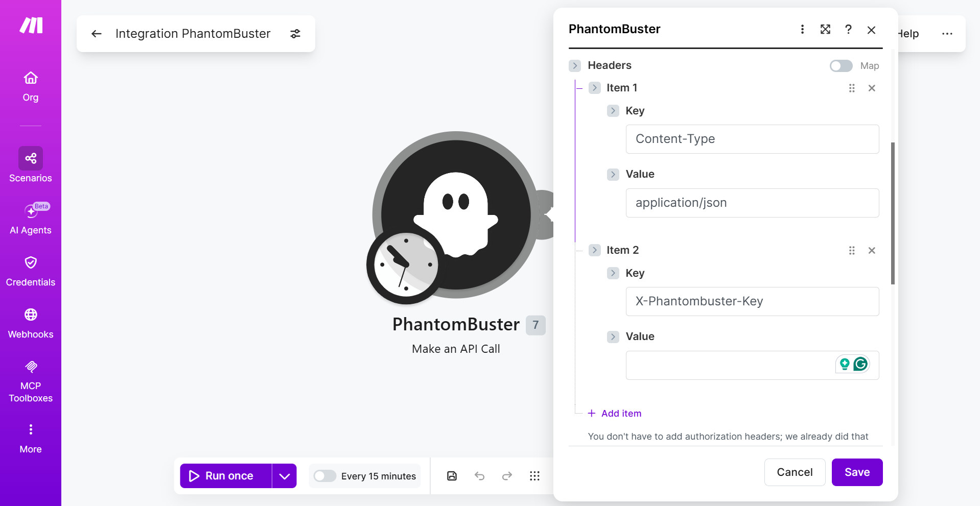Expand Item 2 Key chevron
Image resolution: width=980 pixels, height=506 pixels.
(x=613, y=273)
